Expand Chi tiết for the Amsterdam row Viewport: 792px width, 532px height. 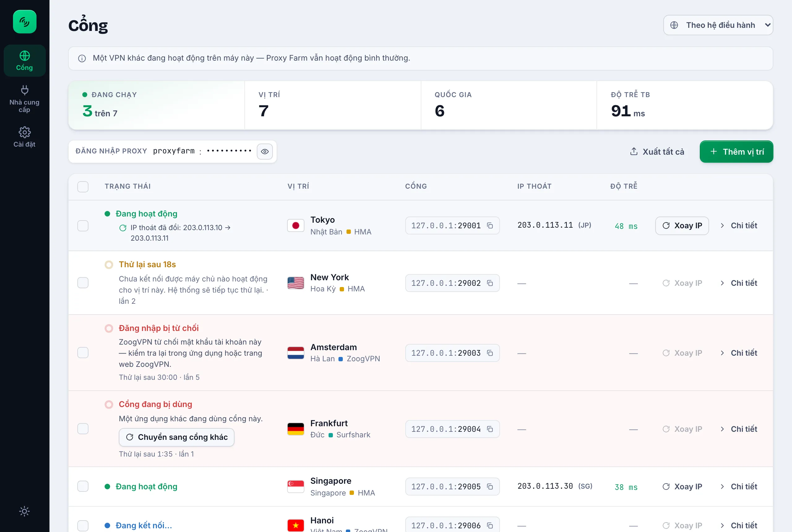coord(738,353)
